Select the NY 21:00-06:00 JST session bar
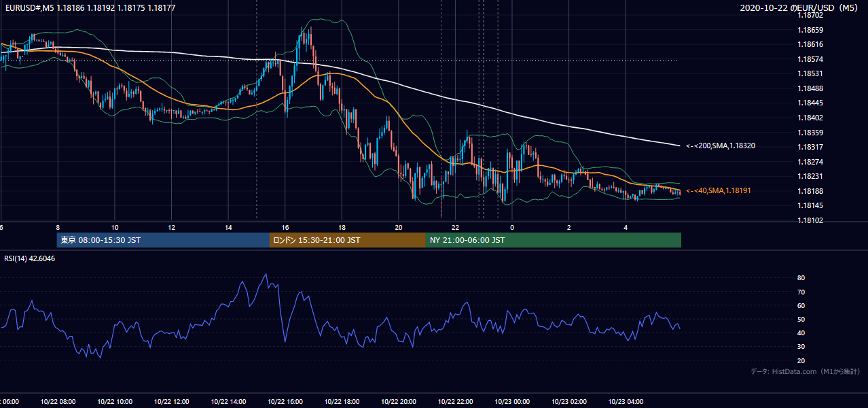This screenshot has height=408, width=868. [x=554, y=240]
